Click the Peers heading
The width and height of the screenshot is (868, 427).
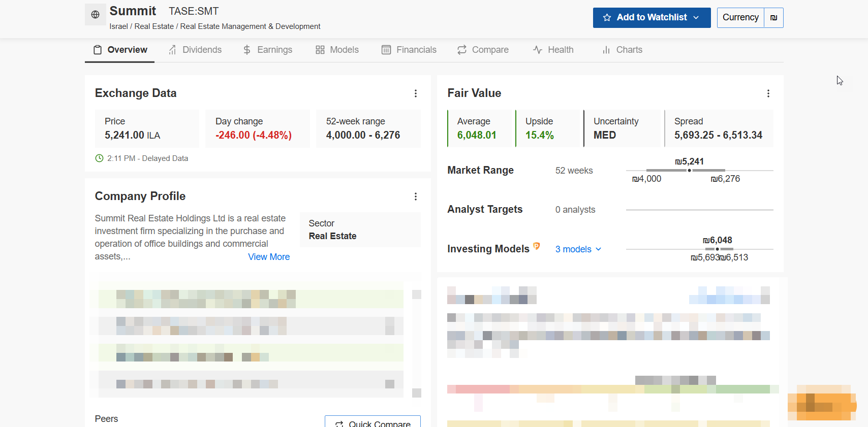(106, 419)
